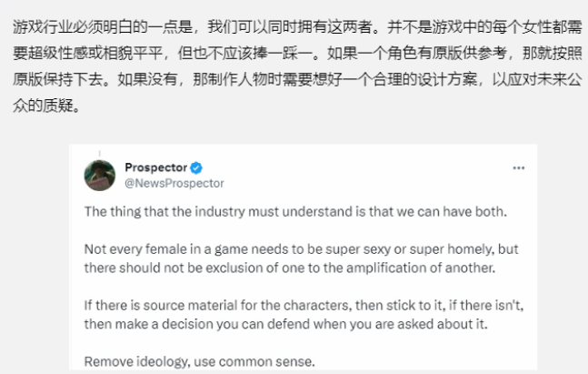This screenshot has height=374, width=588.
Task: Visit the @NewsProspector handle link
Action: pyautogui.click(x=174, y=183)
